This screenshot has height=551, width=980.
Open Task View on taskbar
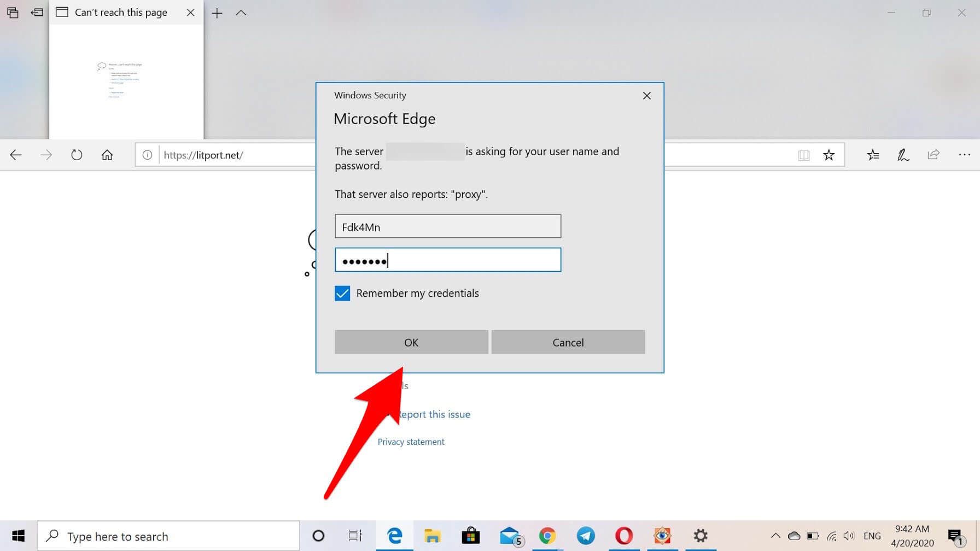[x=355, y=536]
